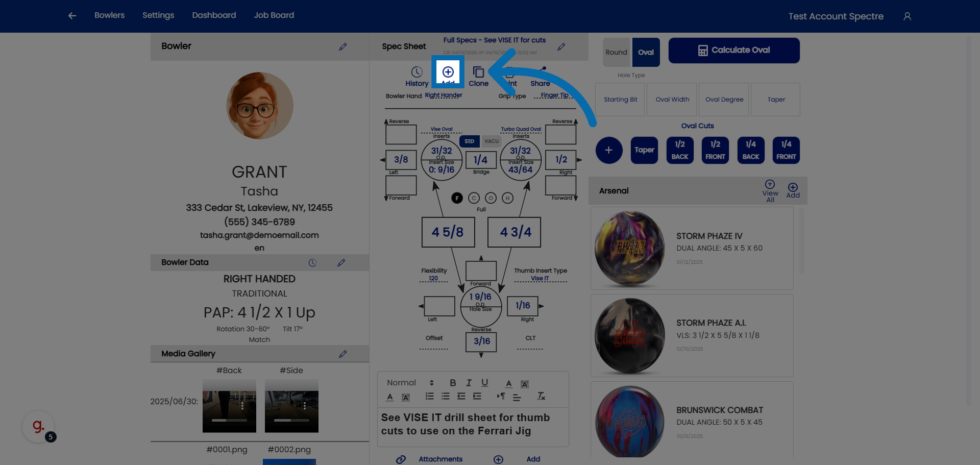The width and height of the screenshot is (980, 465).
Task: Change Grip Type from Finger Tip
Action: click(555, 95)
